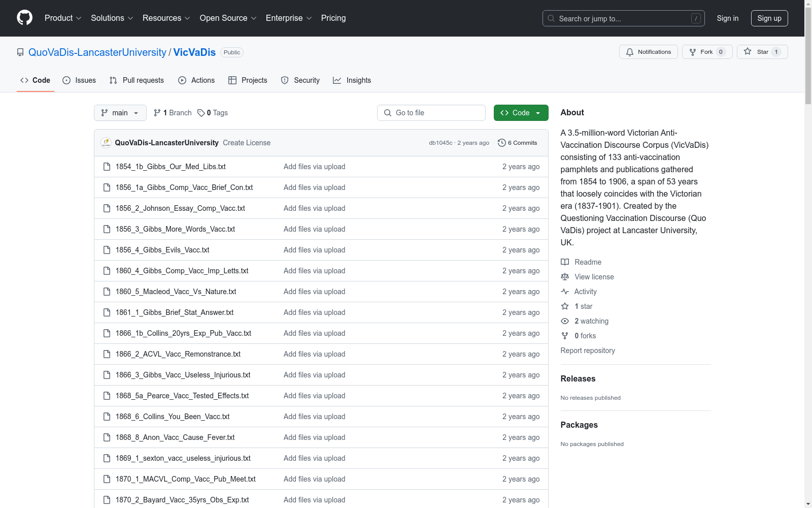Click Report repository
Viewport: 812px width, 508px height.
pyautogui.click(x=588, y=351)
